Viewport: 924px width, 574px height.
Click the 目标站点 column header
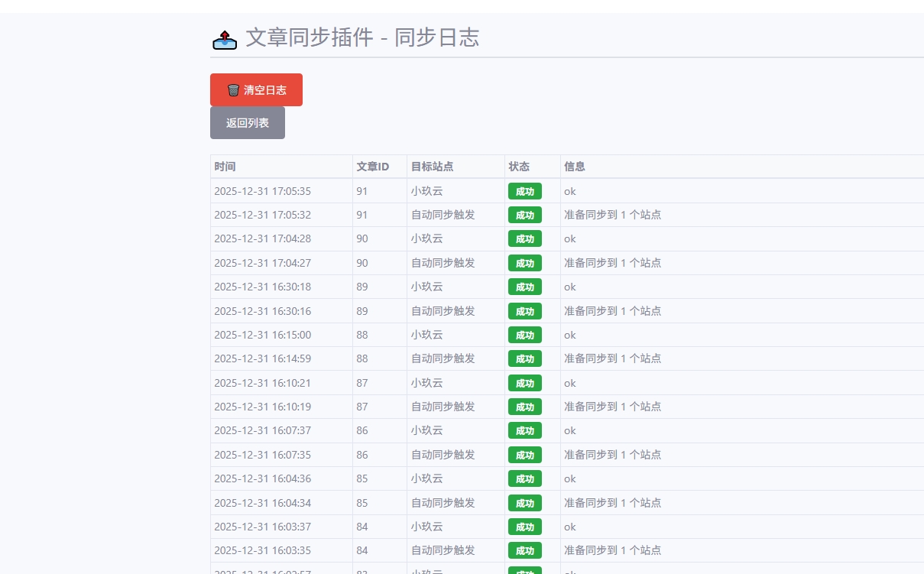pyautogui.click(x=433, y=167)
